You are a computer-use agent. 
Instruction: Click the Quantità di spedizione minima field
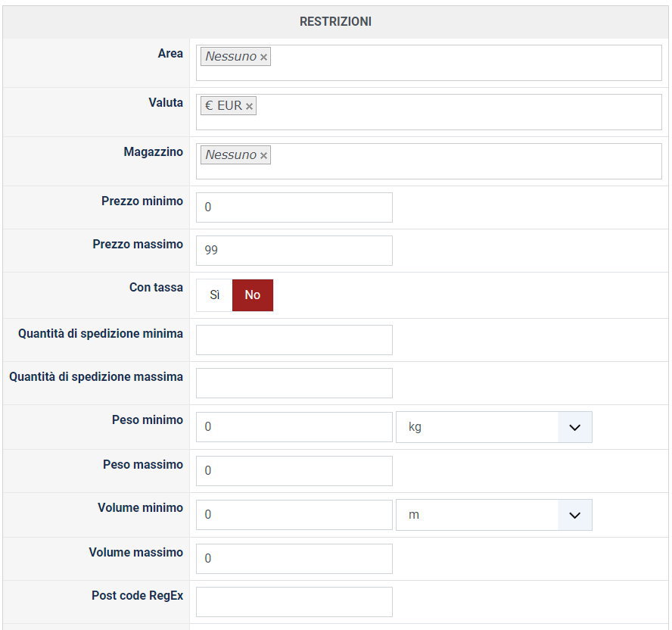(294, 340)
